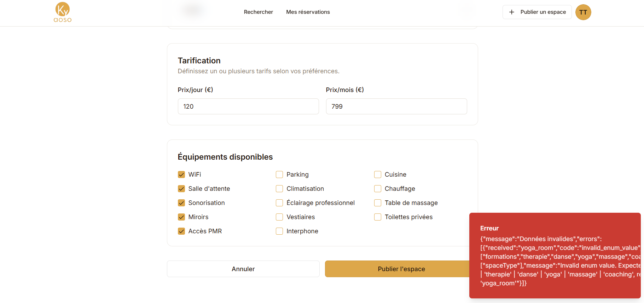644x303 pixels.
Task: Open the TT user avatar menu
Action: [583, 12]
